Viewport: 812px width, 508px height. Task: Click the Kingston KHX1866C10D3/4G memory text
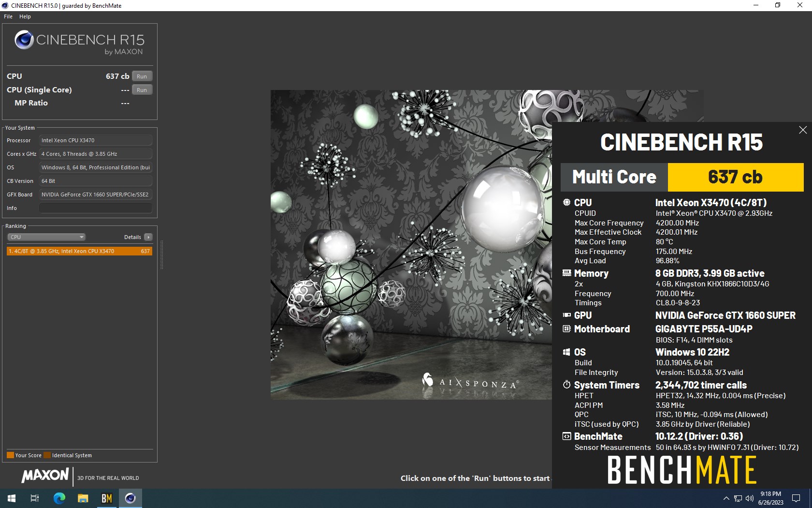712,284
